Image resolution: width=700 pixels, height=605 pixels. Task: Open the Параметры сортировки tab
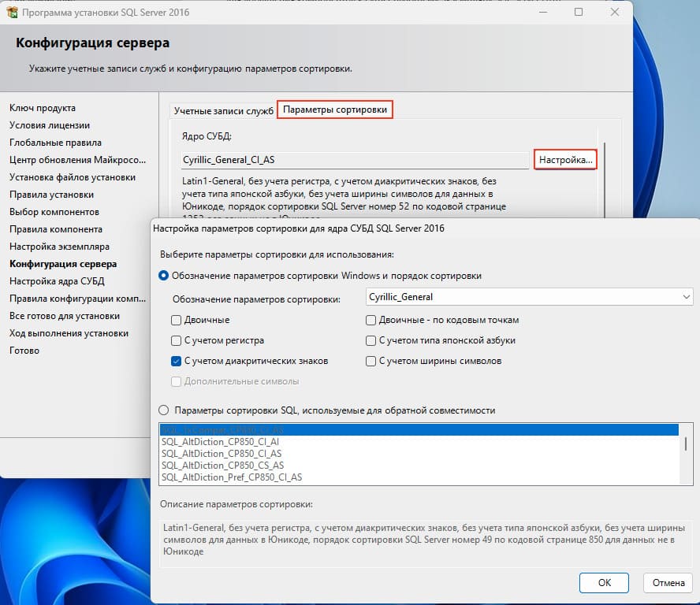pos(335,109)
